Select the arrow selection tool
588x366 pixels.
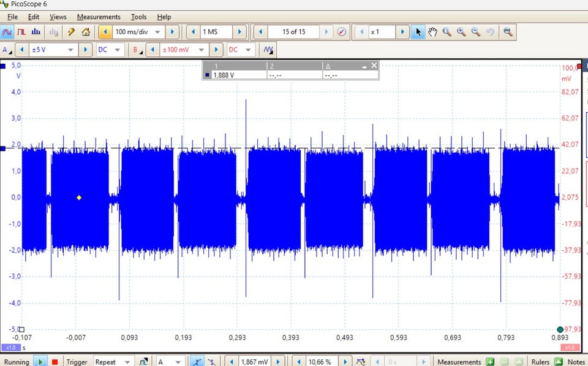coord(418,32)
